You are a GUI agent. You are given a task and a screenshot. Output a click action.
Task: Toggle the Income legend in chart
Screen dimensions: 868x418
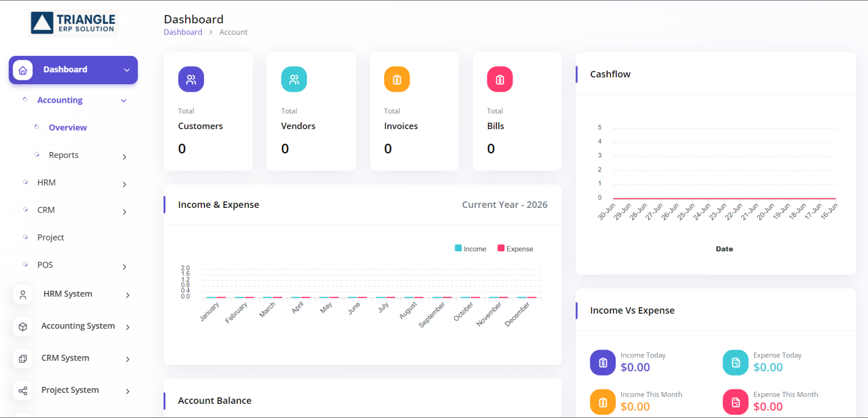470,249
